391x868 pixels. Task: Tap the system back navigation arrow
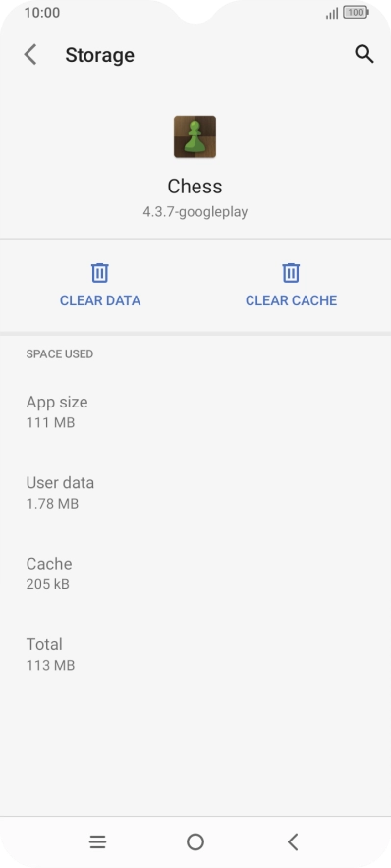coord(293,842)
